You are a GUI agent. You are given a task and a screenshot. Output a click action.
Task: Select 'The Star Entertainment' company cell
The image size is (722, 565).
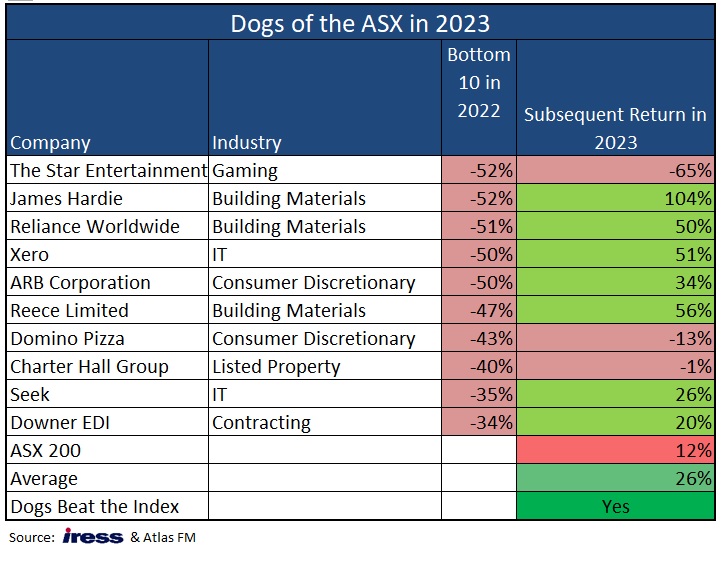(x=107, y=171)
